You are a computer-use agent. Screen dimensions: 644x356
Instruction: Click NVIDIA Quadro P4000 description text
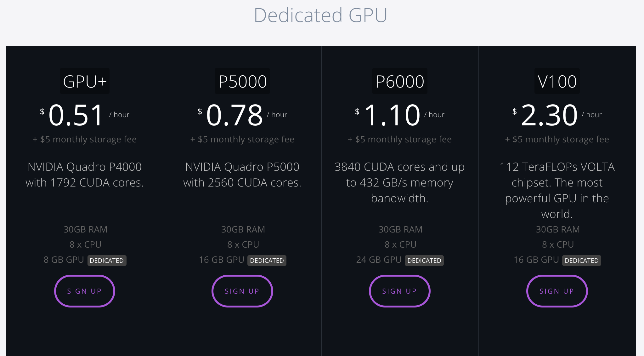(x=85, y=175)
